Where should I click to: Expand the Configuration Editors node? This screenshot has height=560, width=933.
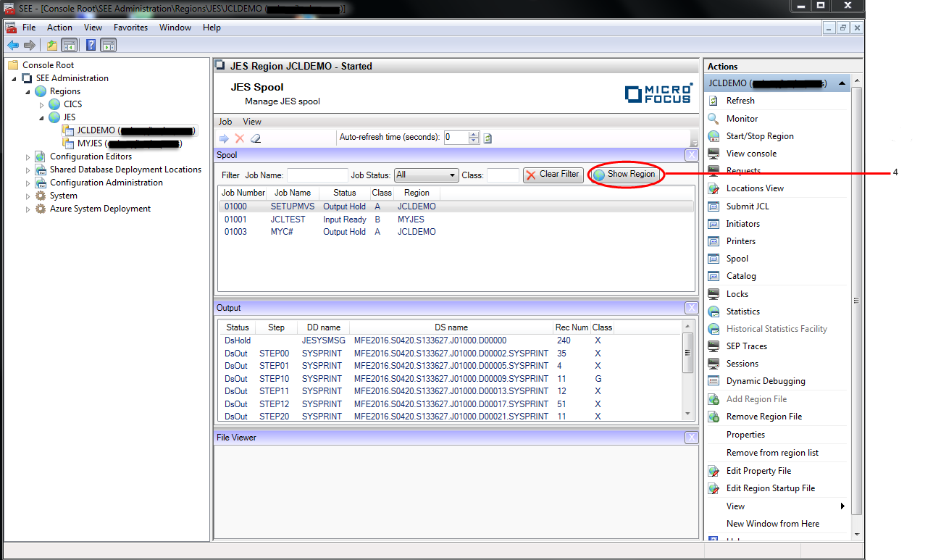pyautogui.click(x=28, y=156)
